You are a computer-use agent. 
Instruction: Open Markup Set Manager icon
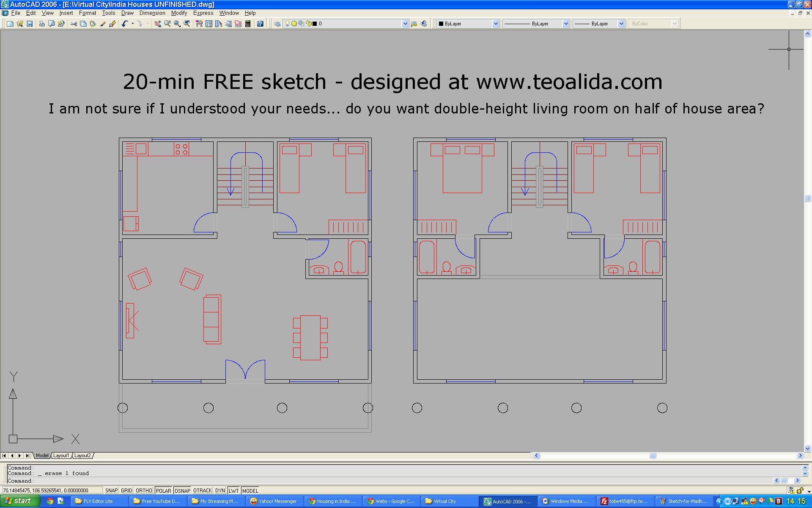pyautogui.click(x=238, y=24)
